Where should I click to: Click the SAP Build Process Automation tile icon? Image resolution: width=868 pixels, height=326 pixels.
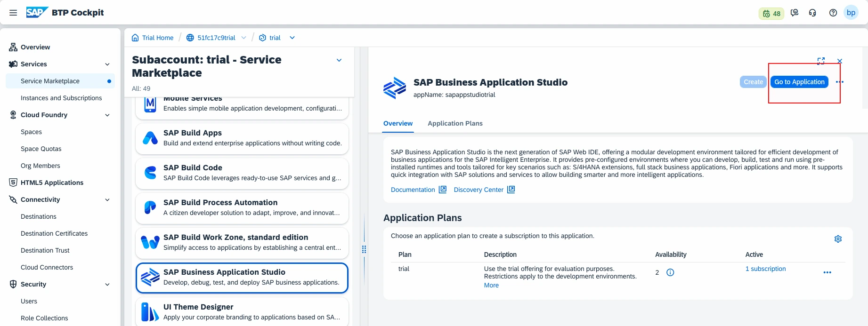pyautogui.click(x=150, y=207)
